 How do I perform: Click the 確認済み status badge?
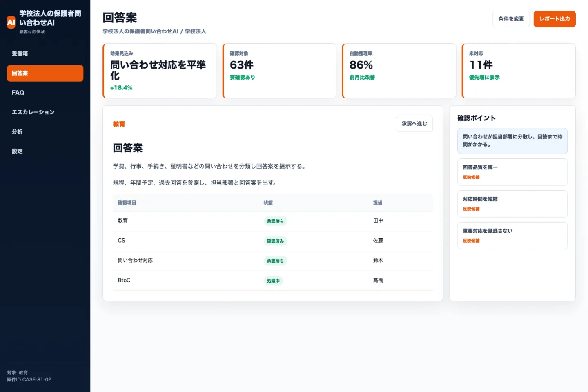pyautogui.click(x=275, y=241)
